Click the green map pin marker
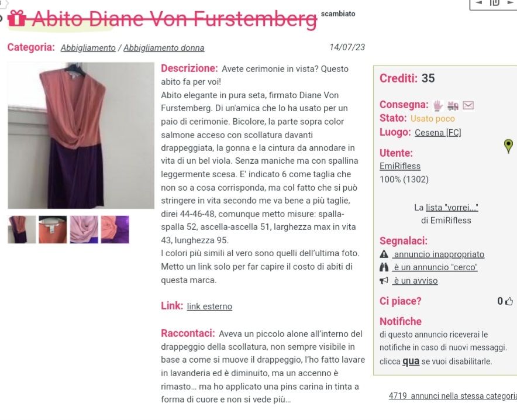This screenshot has width=517, height=420. [508, 146]
